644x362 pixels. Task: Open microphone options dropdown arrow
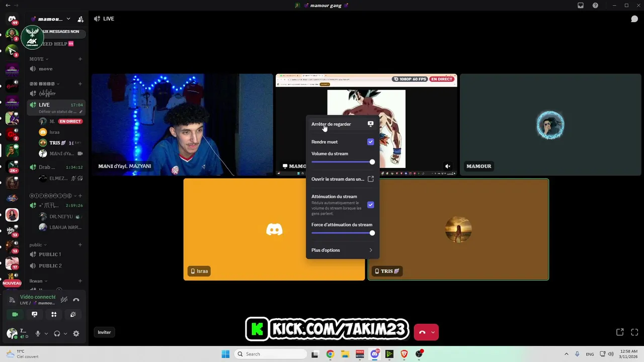(46, 333)
